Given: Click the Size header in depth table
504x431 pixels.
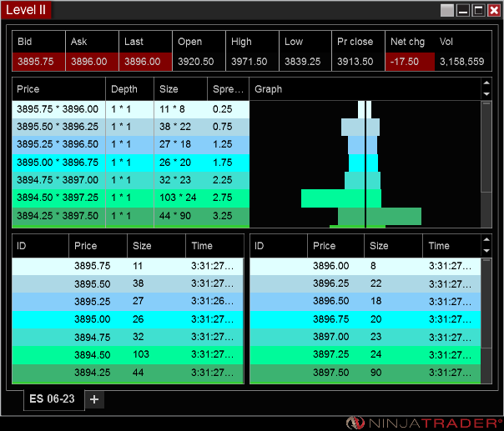Looking at the screenshot, I should (180, 89).
